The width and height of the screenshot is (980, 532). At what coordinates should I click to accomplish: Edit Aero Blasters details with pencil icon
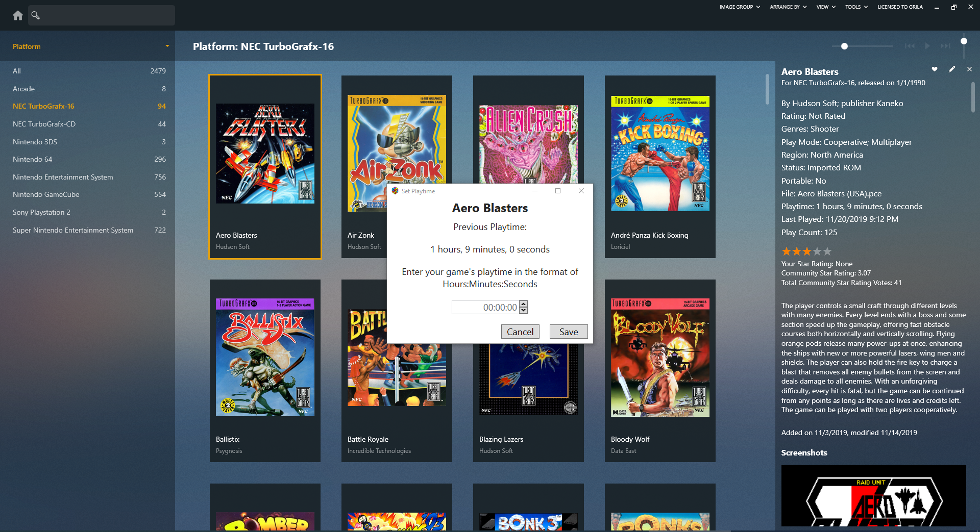click(x=952, y=69)
